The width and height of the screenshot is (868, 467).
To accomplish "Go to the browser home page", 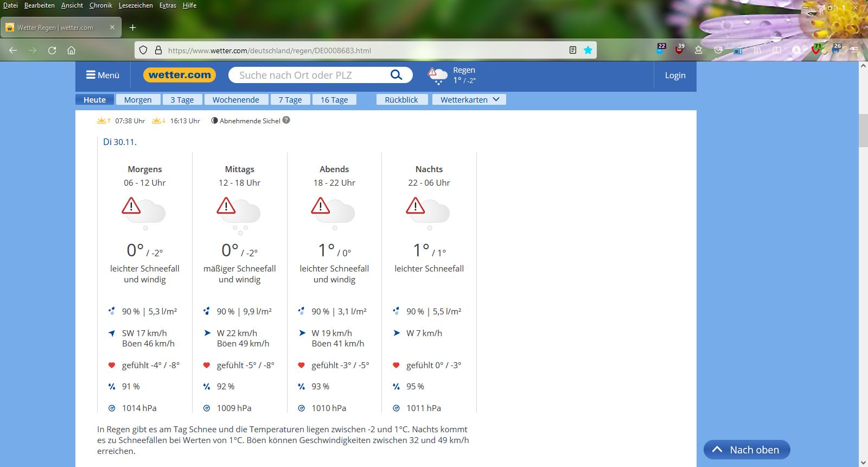I will [71, 51].
